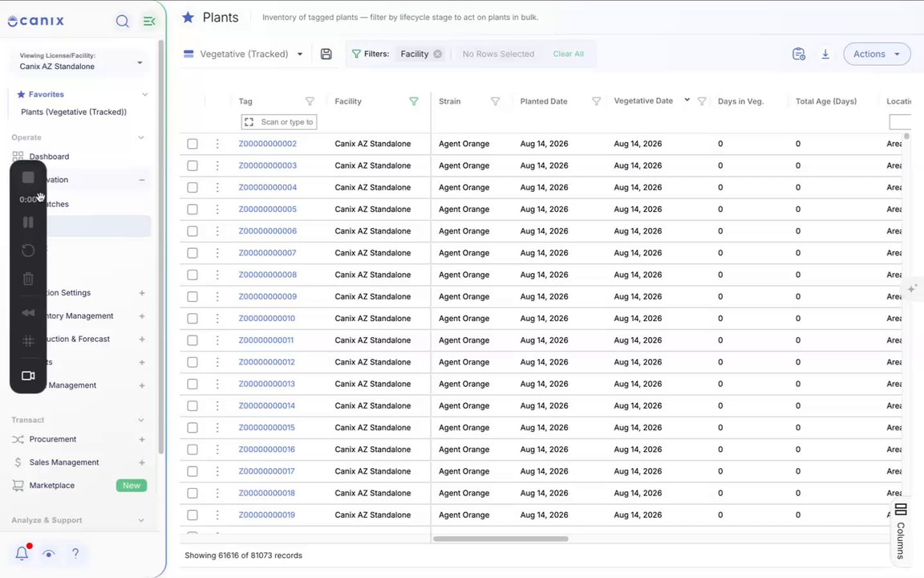924x578 pixels.
Task: Expand the Actions dropdown button
Action: click(x=877, y=54)
